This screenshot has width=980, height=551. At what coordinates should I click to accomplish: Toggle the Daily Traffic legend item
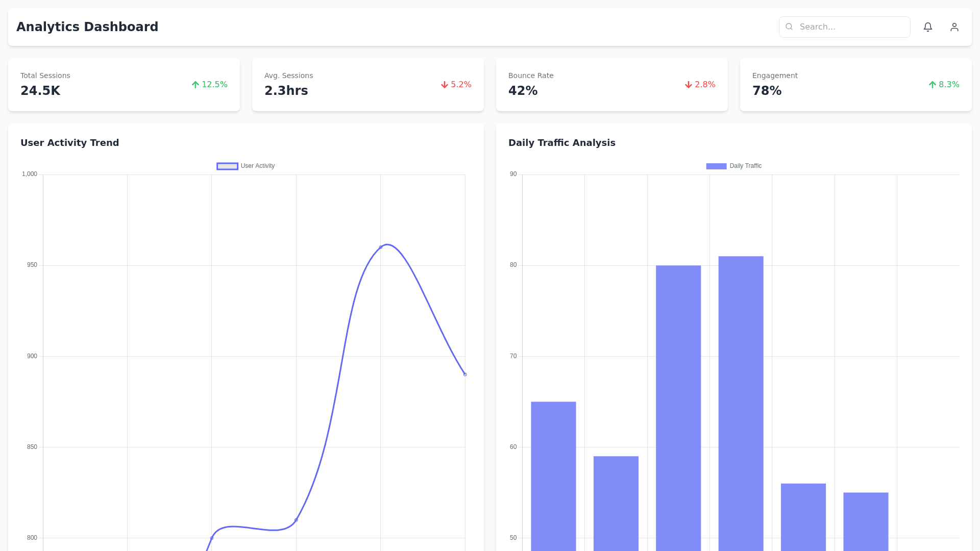point(745,166)
